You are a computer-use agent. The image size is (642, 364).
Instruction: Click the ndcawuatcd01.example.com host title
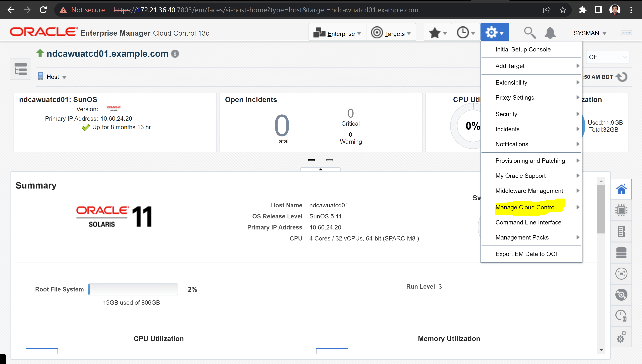[x=107, y=54]
